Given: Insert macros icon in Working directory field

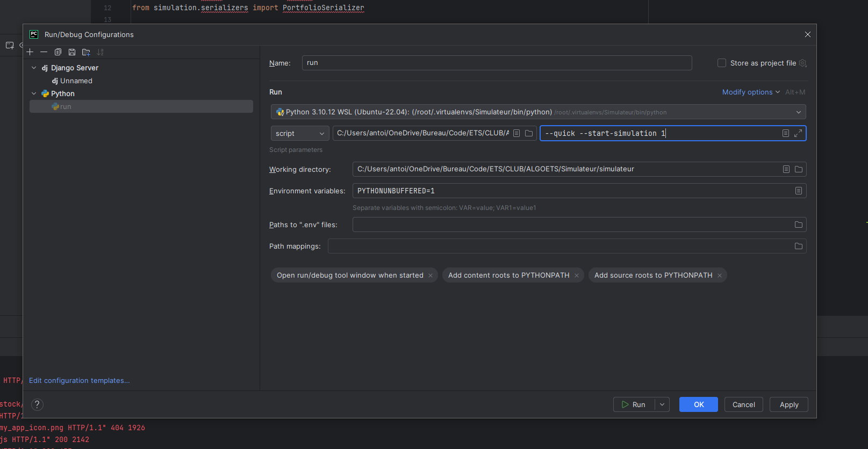Looking at the screenshot, I should pos(786,169).
